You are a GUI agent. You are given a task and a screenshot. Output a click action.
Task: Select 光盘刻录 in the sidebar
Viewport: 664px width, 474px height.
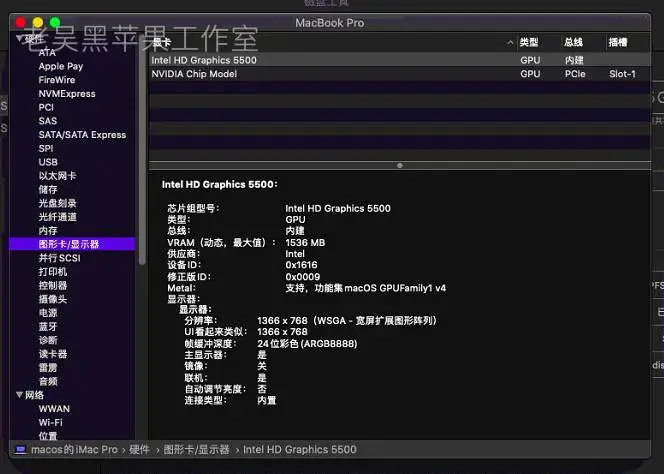(x=57, y=203)
